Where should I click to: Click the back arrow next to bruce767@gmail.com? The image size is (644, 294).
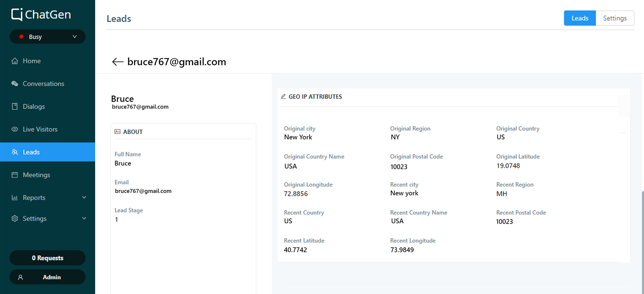pyautogui.click(x=118, y=62)
